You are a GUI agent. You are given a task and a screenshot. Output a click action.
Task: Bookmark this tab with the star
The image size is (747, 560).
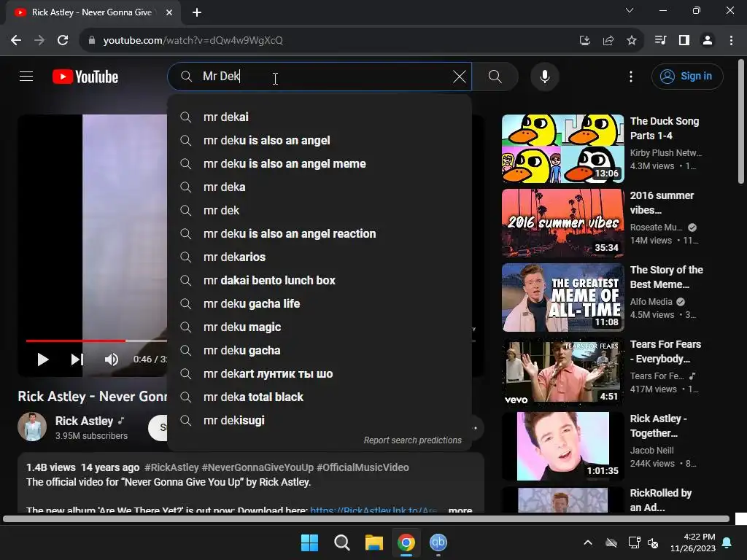(632, 41)
